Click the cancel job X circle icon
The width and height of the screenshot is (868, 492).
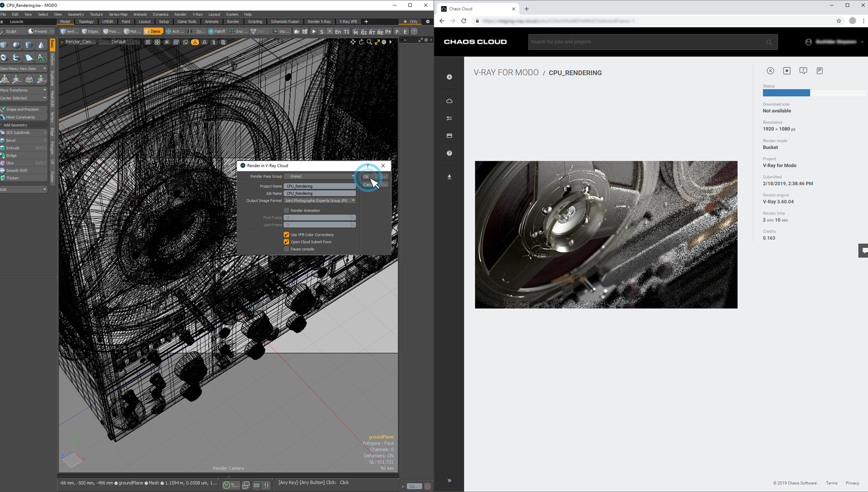pos(770,71)
